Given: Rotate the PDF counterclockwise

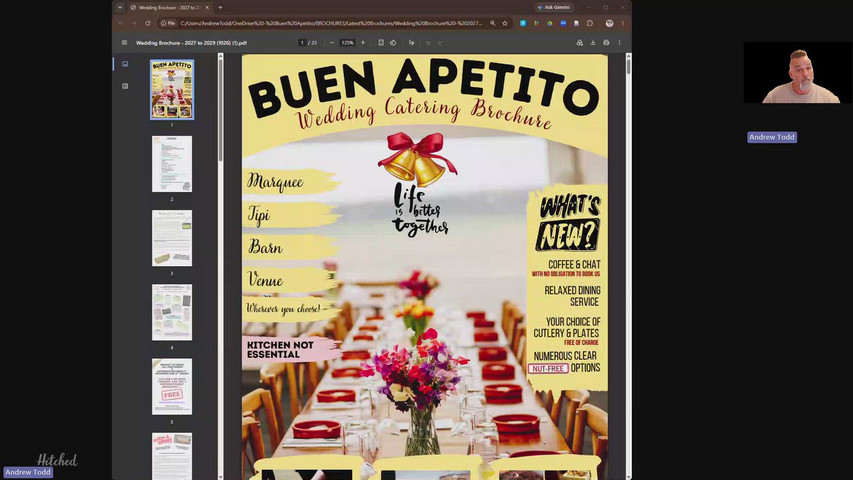Looking at the screenshot, I should tap(393, 42).
